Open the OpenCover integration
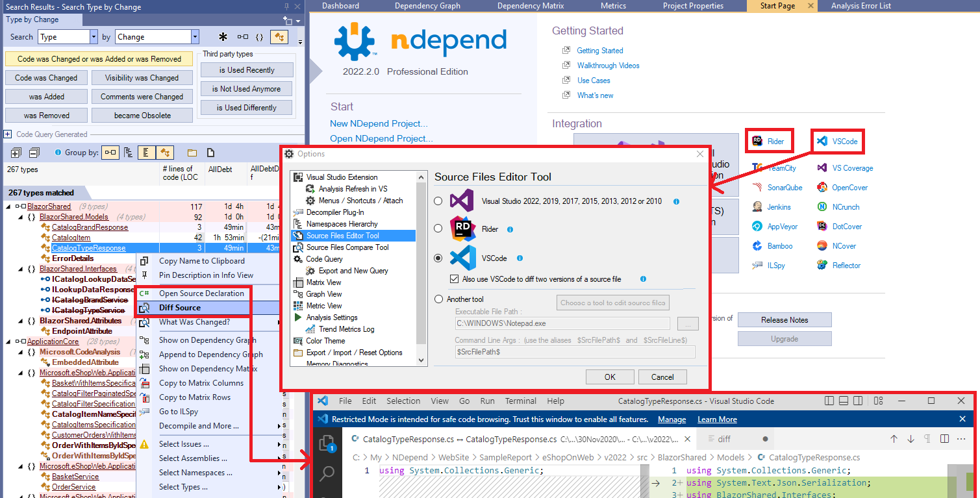 842,188
